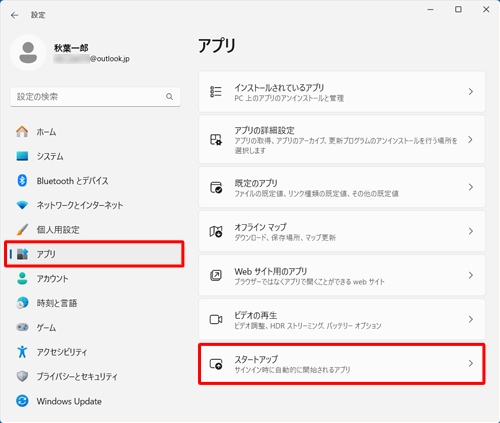Click the network Wi-Fi icon

click(x=22, y=205)
